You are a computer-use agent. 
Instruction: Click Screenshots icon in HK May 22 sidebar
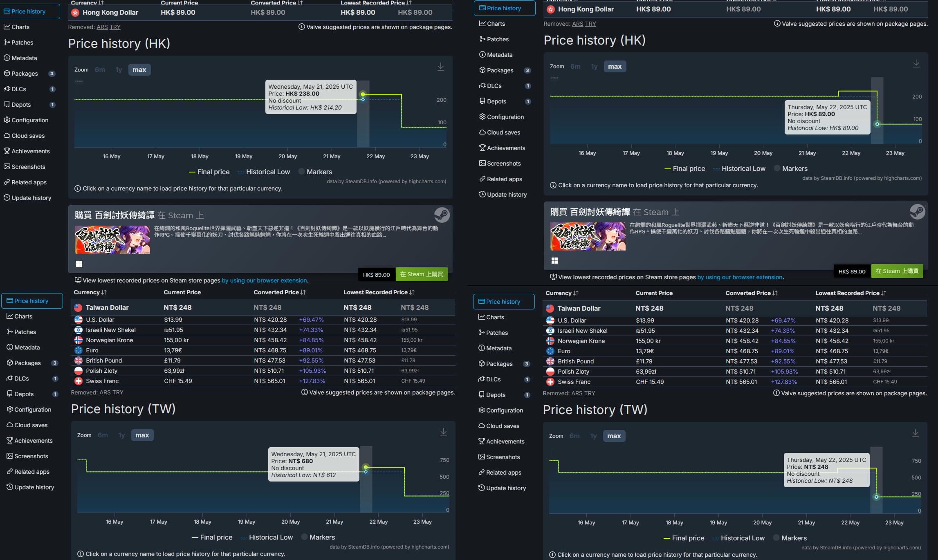click(482, 163)
